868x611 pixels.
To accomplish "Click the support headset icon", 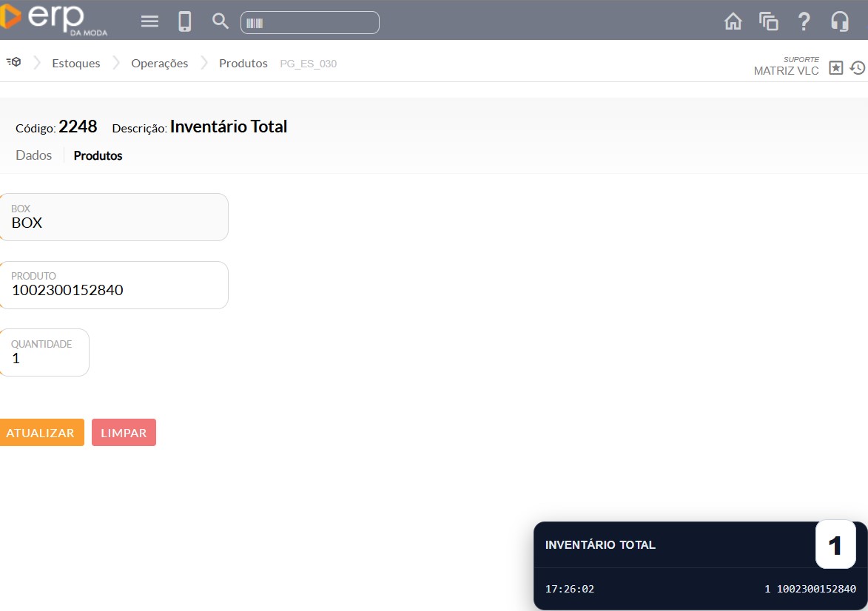I will pyautogui.click(x=840, y=21).
